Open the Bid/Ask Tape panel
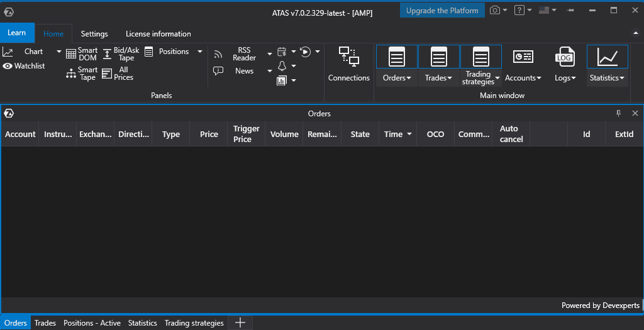Screen dimensions: 644x330 tap(121, 54)
